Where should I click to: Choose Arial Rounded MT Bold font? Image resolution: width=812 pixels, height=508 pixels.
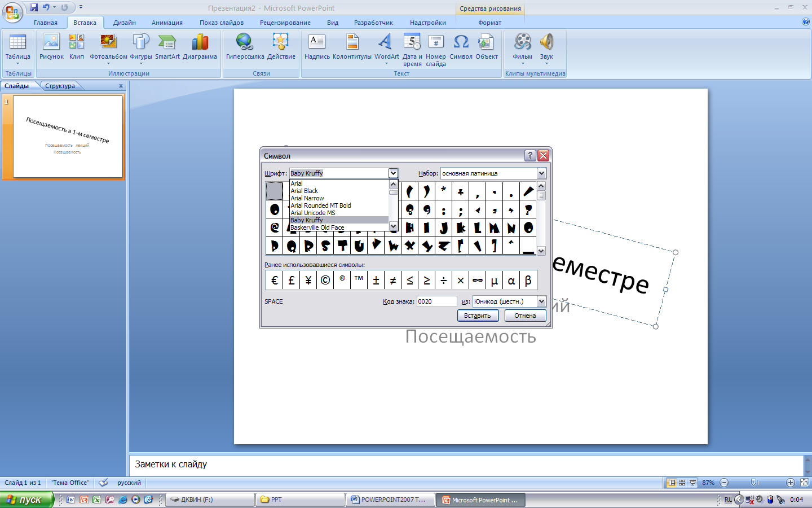click(x=339, y=205)
